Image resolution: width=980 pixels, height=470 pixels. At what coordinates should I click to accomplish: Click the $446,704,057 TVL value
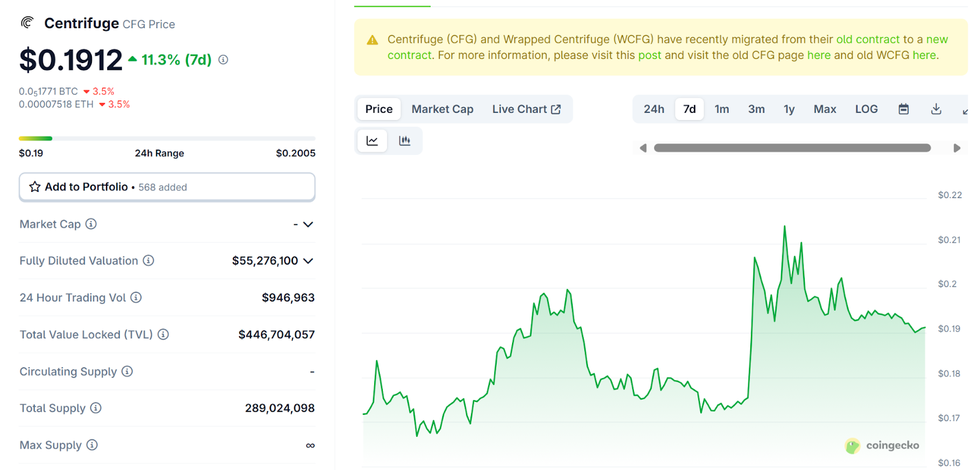click(276, 334)
